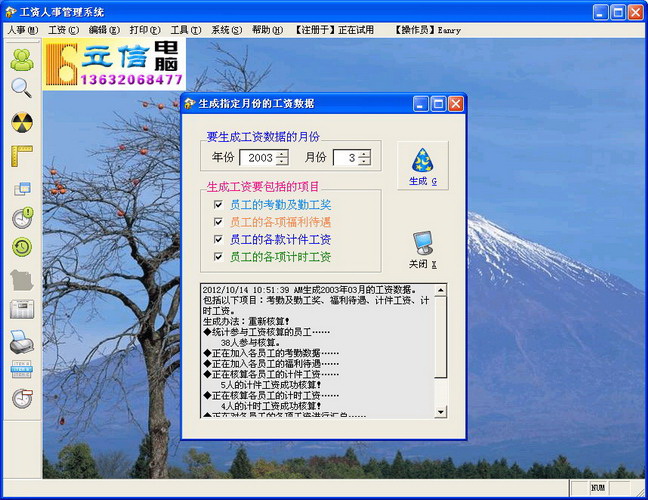This screenshot has height=500, width=648.
Task: Decrease year with the 年份 down arrow
Action: click(x=282, y=161)
